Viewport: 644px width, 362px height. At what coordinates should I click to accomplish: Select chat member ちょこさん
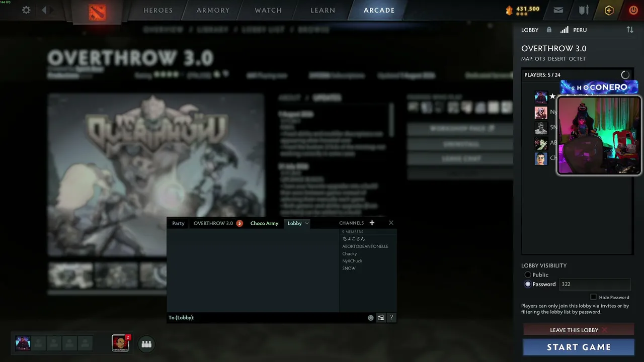[x=354, y=239]
